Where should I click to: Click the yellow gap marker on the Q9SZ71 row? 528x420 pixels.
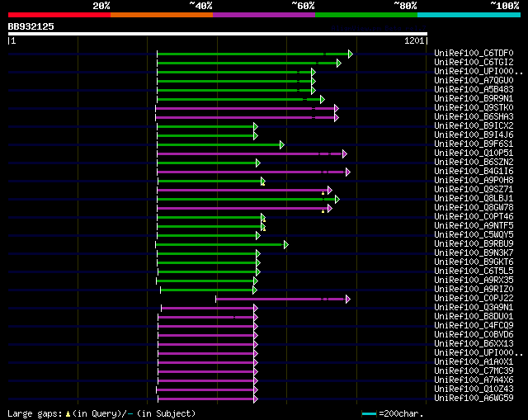point(323,193)
